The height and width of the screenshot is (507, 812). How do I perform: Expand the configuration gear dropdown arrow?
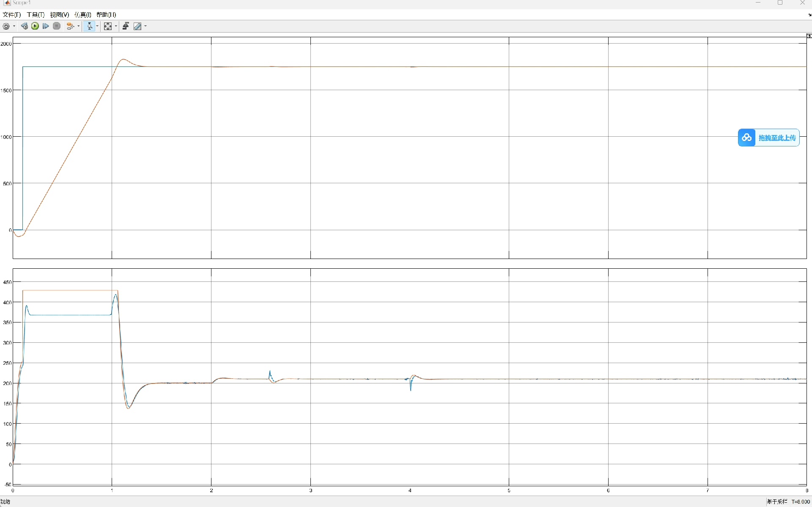click(x=14, y=26)
